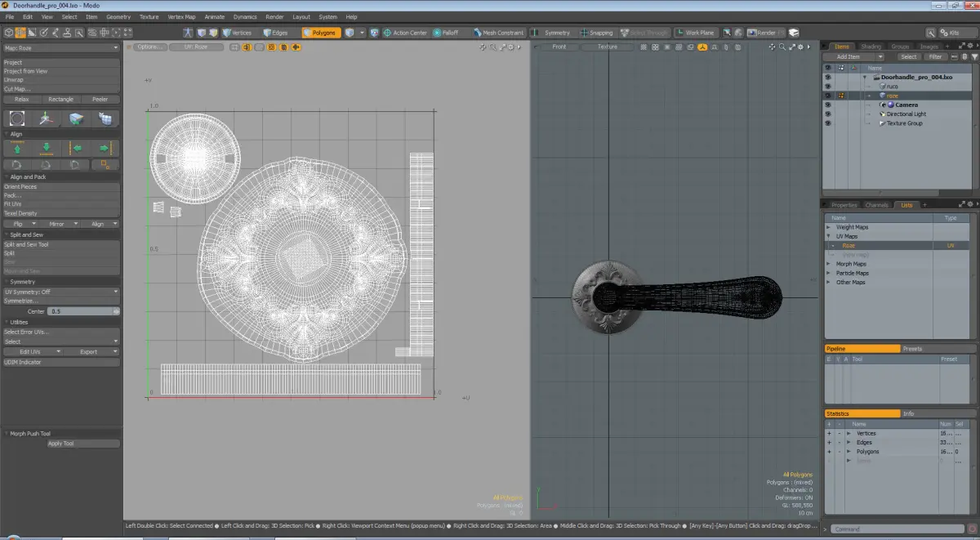Screen dimensions: 980x540
Task: Activate the Polygons selection mode
Action: tap(322, 33)
